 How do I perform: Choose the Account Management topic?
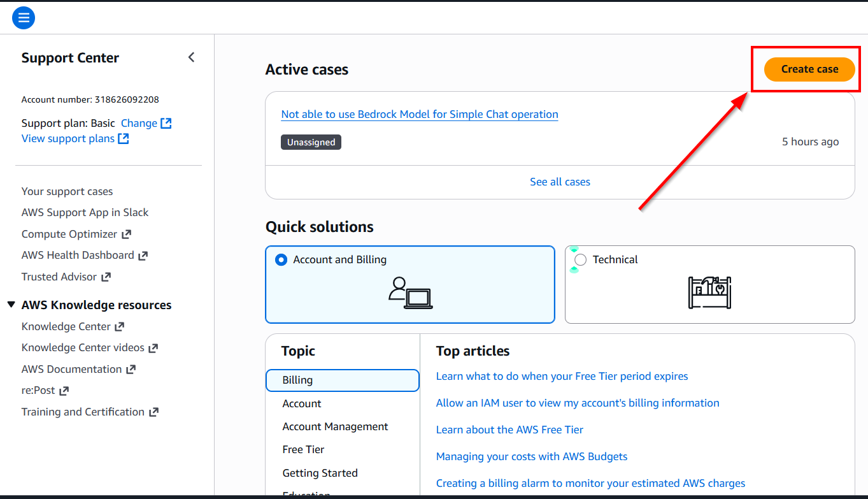[335, 426]
